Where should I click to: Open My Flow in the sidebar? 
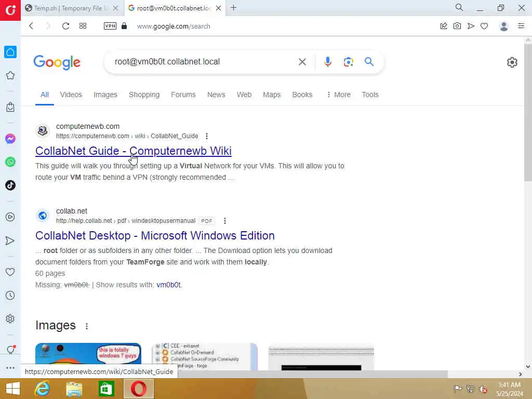[10, 241]
